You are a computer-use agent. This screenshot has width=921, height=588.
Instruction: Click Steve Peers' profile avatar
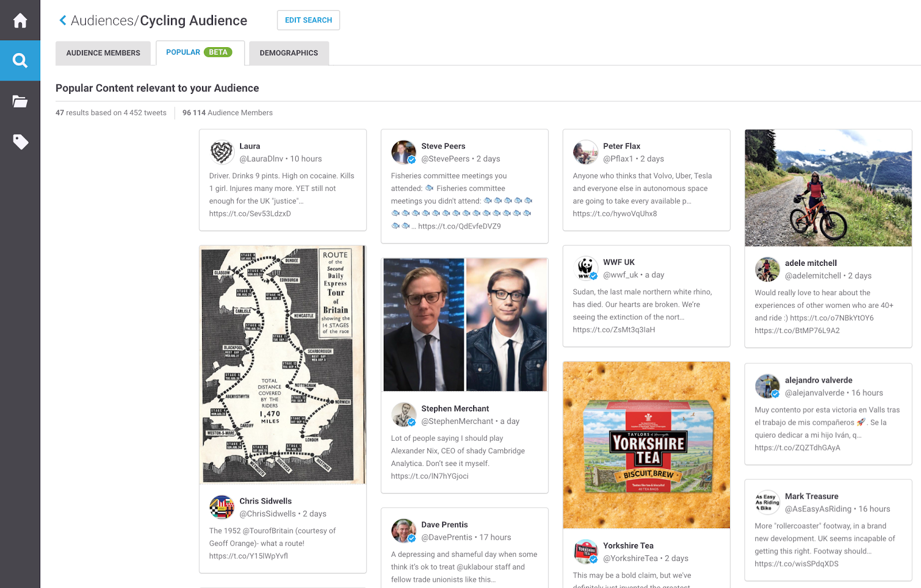coord(404,152)
